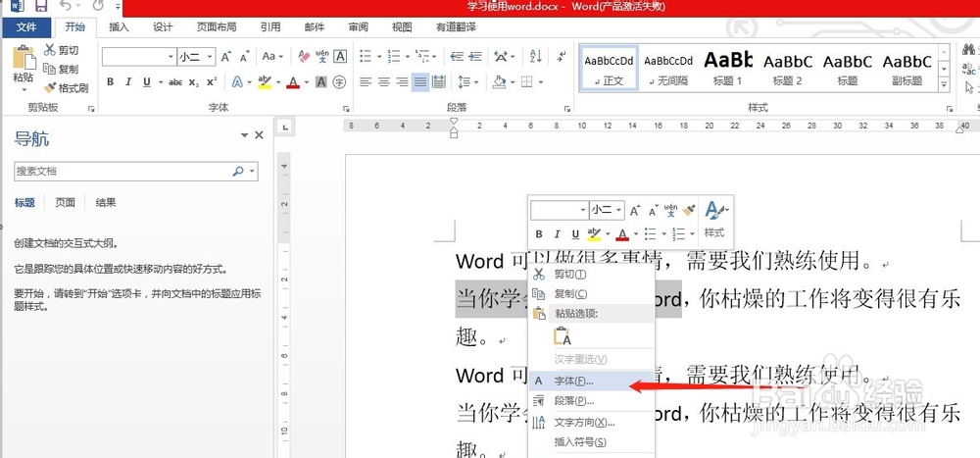The image size is (980, 458).
Task: Click the Sort (A-Z) icon
Action: point(536,56)
